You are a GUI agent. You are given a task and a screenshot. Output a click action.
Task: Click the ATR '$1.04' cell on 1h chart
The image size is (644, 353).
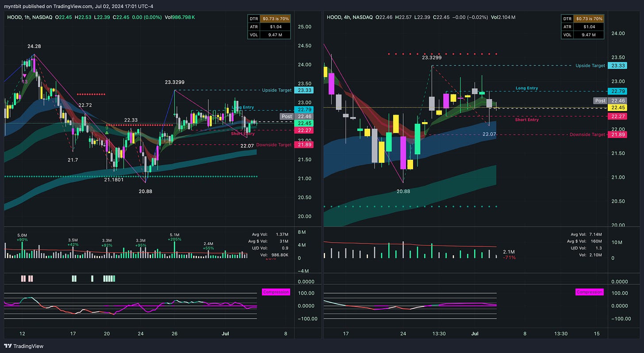[x=276, y=27]
